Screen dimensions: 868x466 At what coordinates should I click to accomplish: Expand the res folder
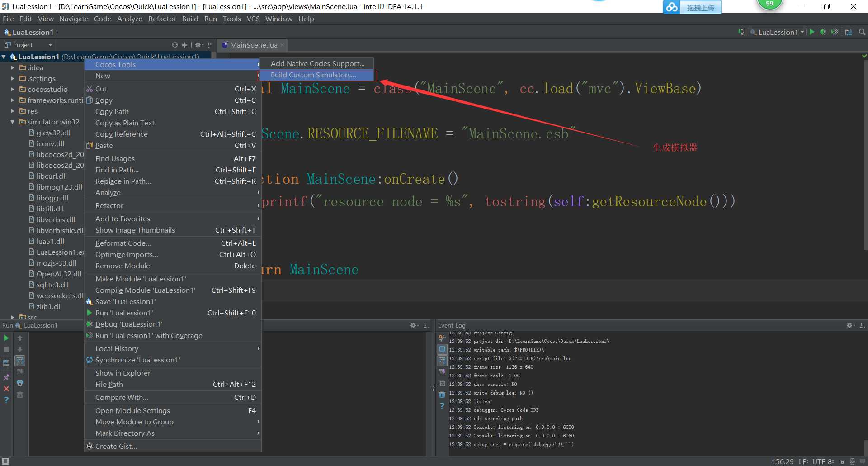(13, 111)
